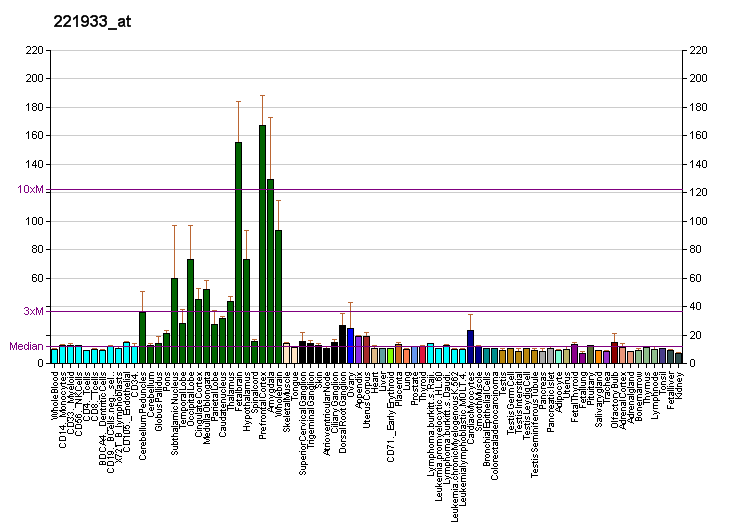This screenshot has height=530, width=732.
Task: Click the purple Median label
Action: [x=25, y=346]
